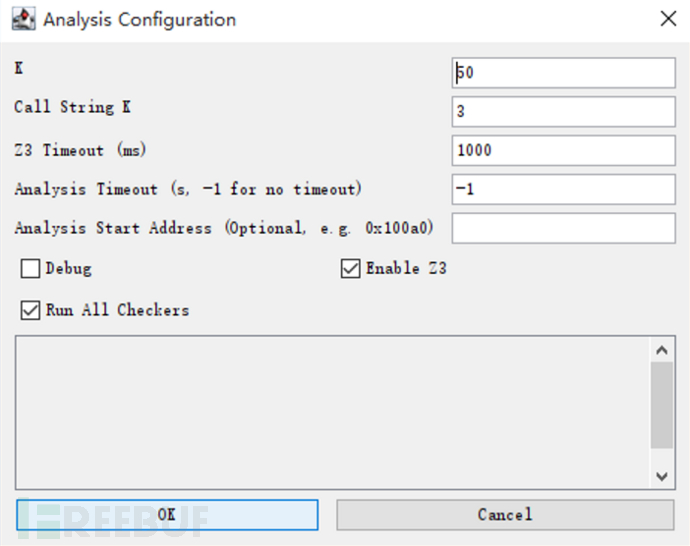The image size is (690, 546).
Task: Select the Z3 Timeout input box
Action: [564, 150]
